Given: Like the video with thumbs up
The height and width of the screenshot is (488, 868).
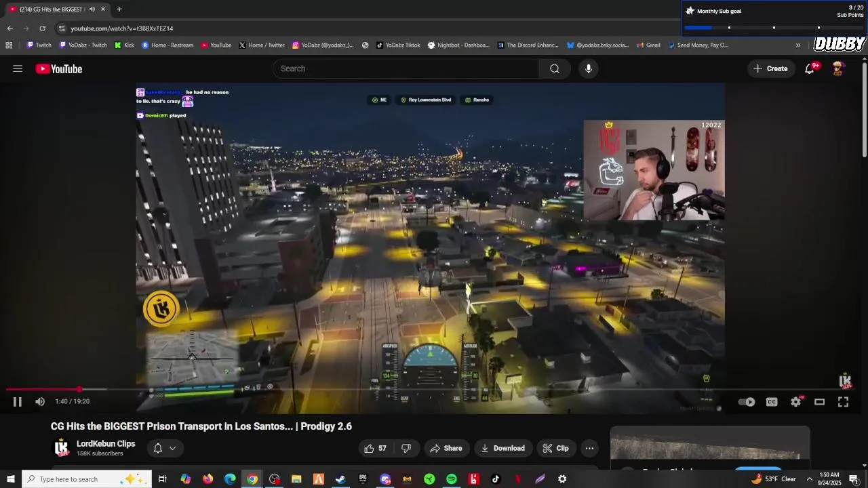Looking at the screenshot, I should click(x=375, y=448).
